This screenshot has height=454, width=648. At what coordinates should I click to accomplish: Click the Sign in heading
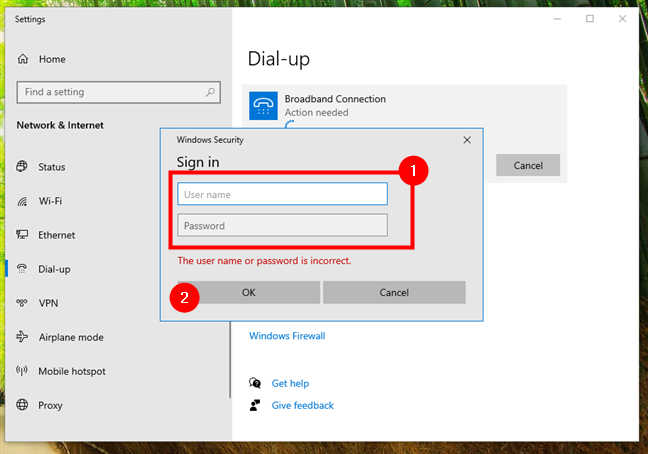(x=198, y=162)
